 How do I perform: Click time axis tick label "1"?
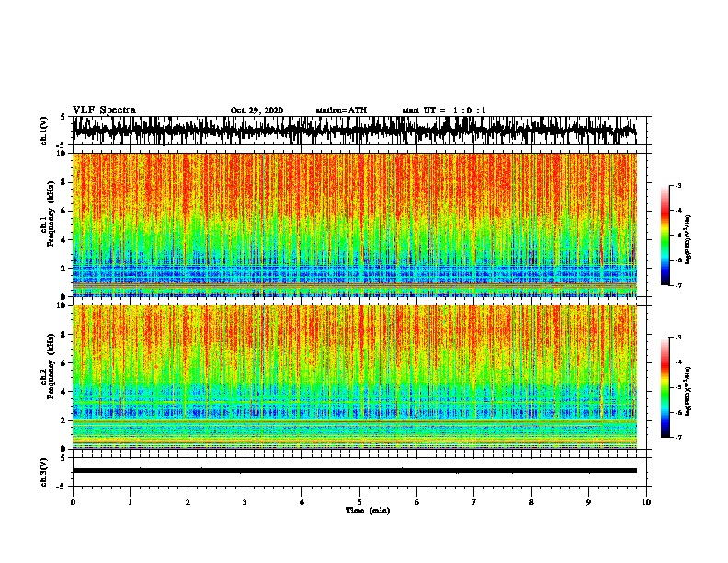coord(131,502)
